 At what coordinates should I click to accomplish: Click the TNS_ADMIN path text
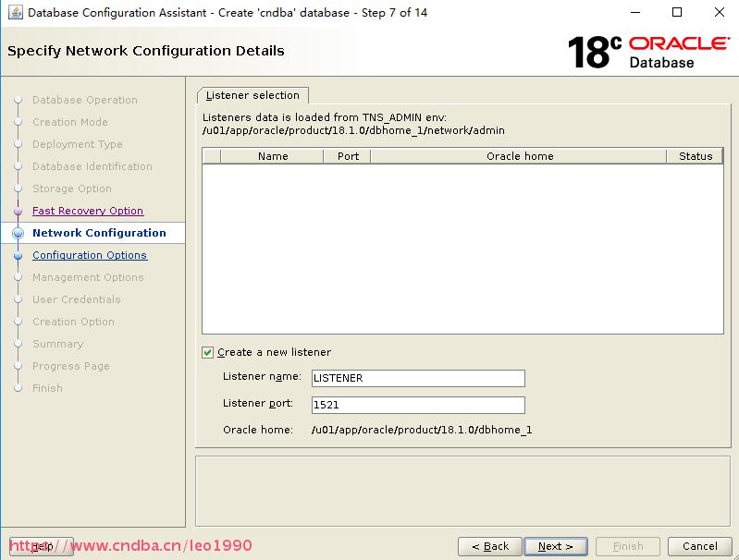click(x=353, y=130)
